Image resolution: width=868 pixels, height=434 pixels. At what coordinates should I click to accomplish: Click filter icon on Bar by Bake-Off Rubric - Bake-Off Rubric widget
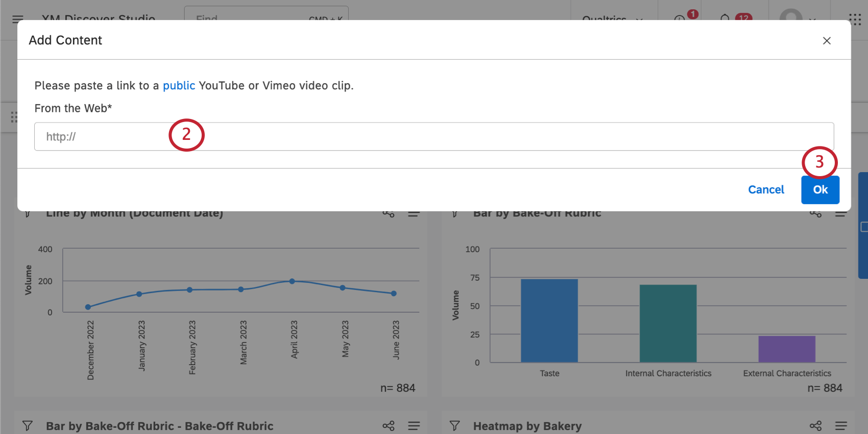point(28,426)
